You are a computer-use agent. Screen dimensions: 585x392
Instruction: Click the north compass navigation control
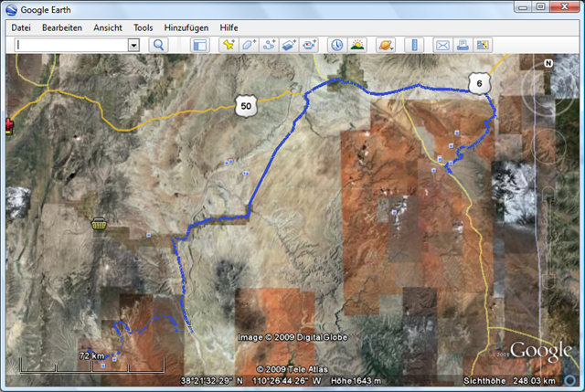(548, 64)
